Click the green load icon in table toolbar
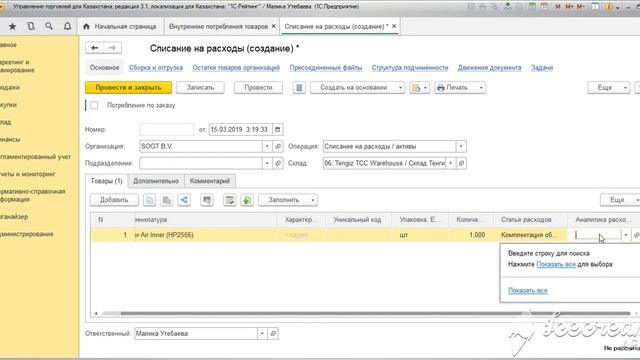This screenshot has width=640, height=360. (x=247, y=200)
